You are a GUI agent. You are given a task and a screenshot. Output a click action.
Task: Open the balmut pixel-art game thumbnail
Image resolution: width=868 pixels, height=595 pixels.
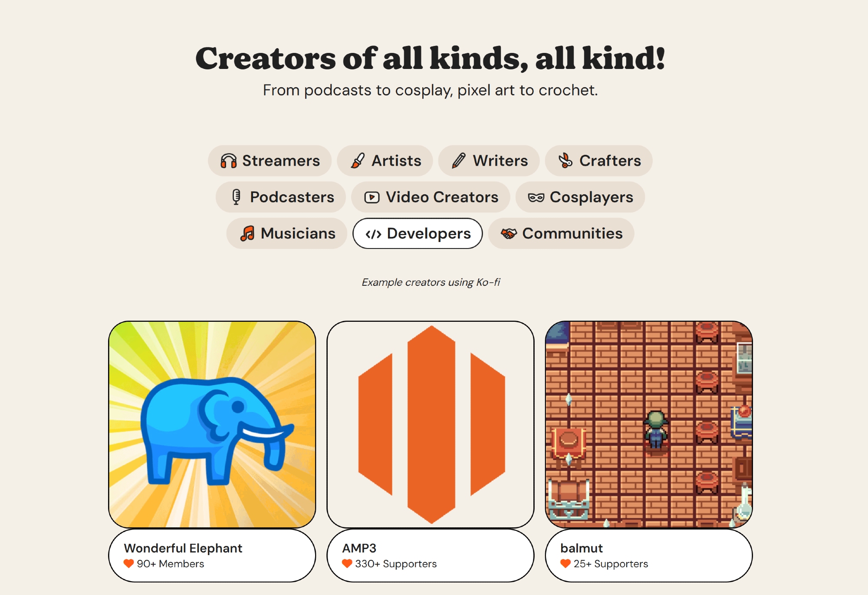pyautogui.click(x=649, y=425)
